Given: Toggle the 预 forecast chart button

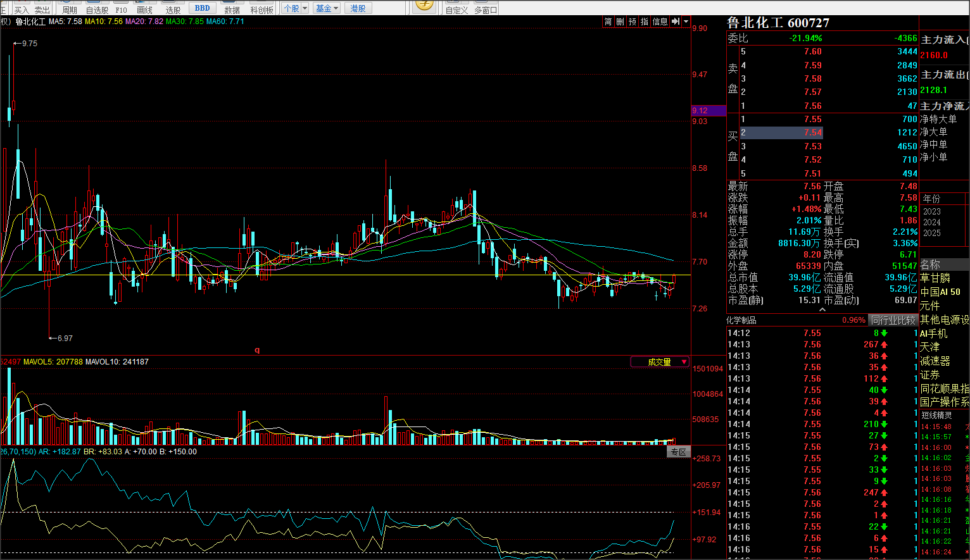Looking at the screenshot, I should pyautogui.click(x=633, y=22).
